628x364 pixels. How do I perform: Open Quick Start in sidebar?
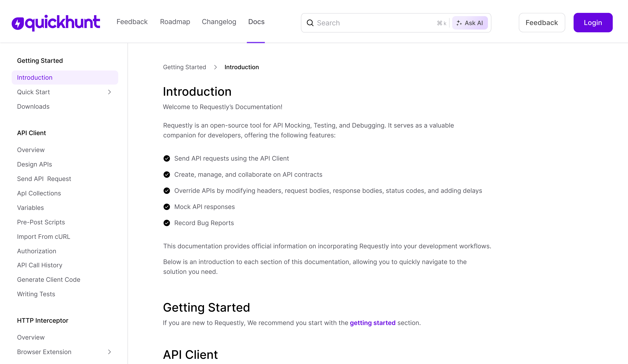(x=33, y=92)
